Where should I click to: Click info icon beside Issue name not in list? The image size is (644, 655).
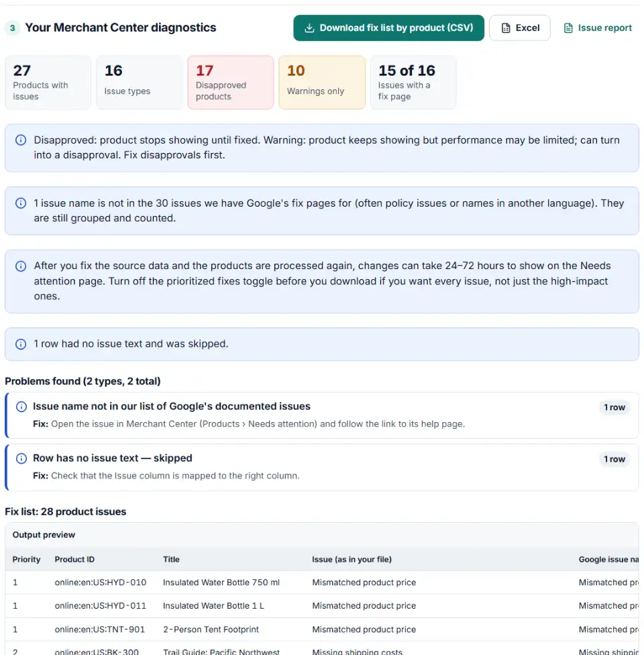pos(21,407)
